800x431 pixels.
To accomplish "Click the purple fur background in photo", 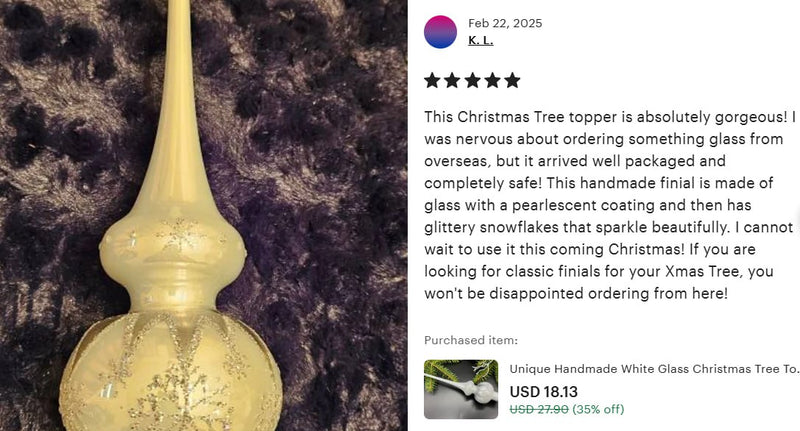I will [316, 153].
